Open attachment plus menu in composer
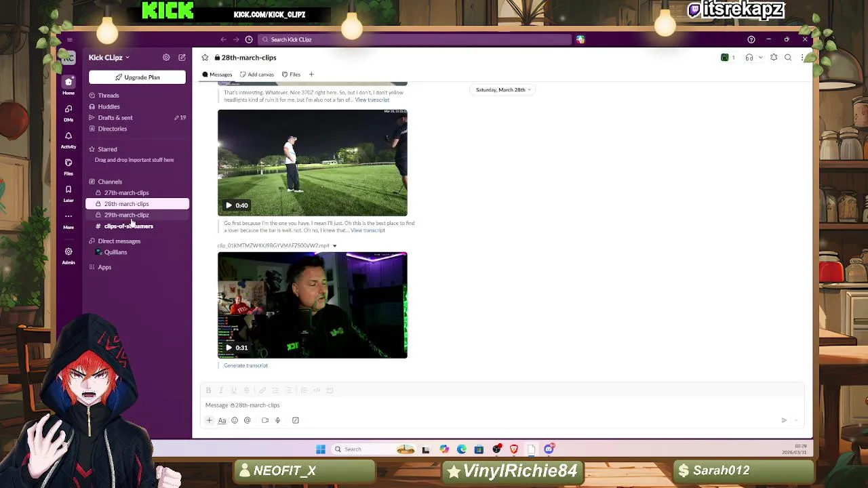The image size is (868, 488). pyautogui.click(x=209, y=420)
